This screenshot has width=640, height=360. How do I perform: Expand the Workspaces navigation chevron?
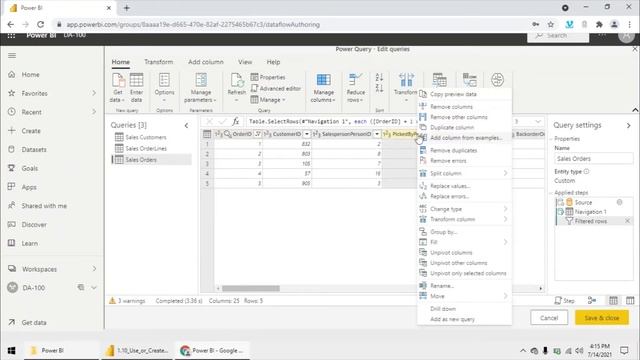[x=94, y=269]
